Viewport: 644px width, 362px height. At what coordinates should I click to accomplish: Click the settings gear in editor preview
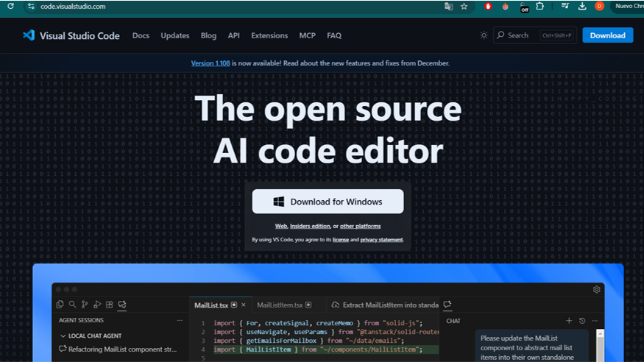point(596,289)
